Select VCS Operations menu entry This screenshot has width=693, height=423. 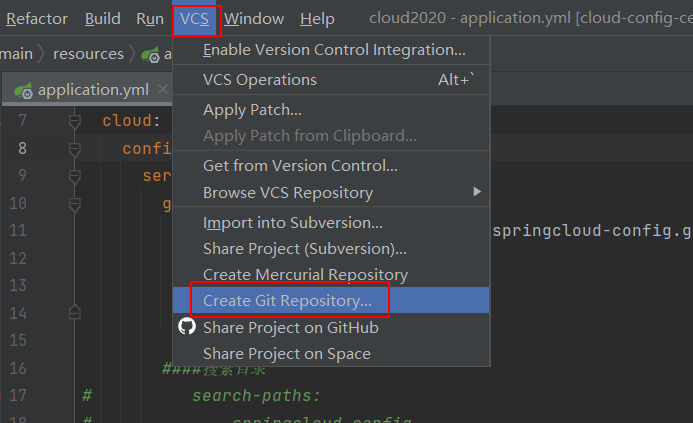331,80
